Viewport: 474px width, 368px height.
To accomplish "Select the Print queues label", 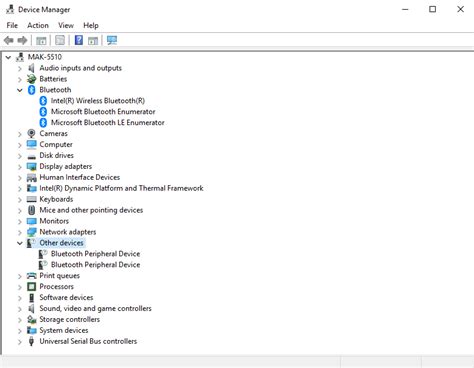I will click(x=59, y=276).
